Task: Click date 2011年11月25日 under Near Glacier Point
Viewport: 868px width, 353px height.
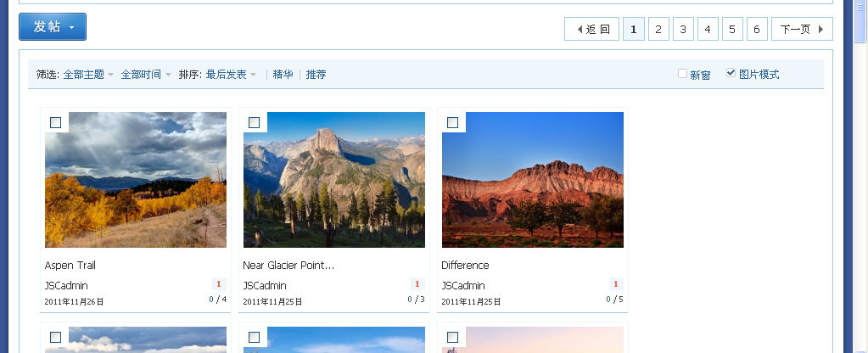Action: 273,301
